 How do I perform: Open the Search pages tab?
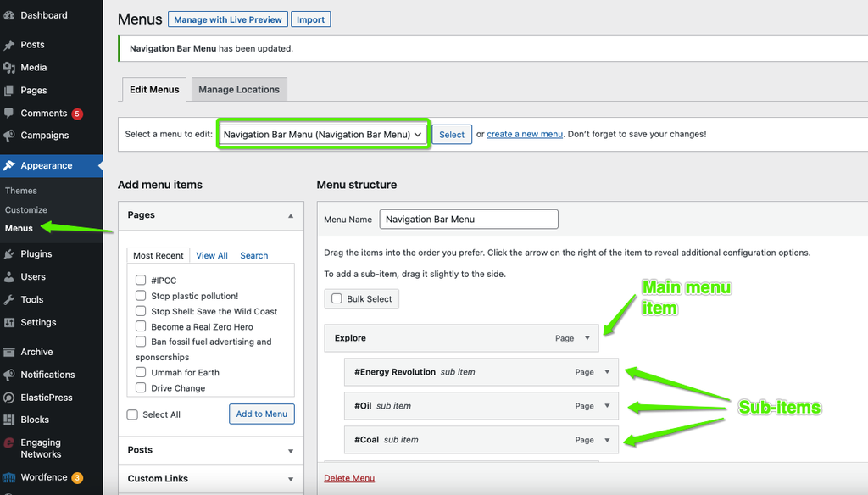tap(254, 255)
